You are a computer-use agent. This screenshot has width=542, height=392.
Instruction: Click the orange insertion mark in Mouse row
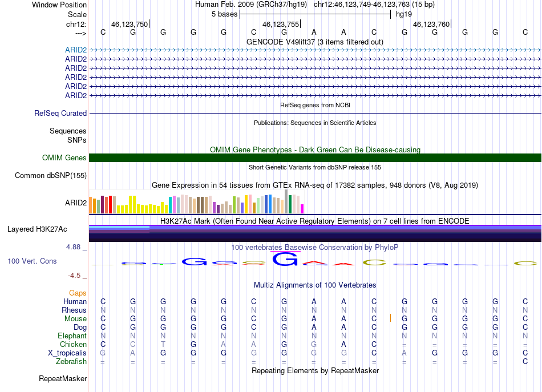[x=390, y=318]
